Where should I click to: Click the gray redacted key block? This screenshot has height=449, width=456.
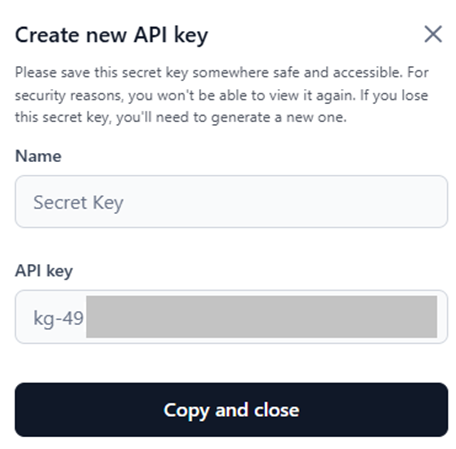coord(262,317)
